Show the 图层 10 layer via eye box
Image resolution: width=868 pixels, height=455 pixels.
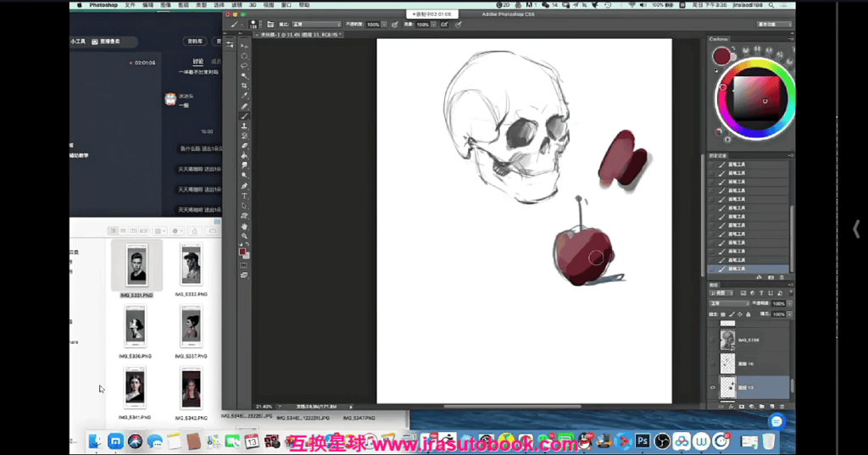point(713,363)
